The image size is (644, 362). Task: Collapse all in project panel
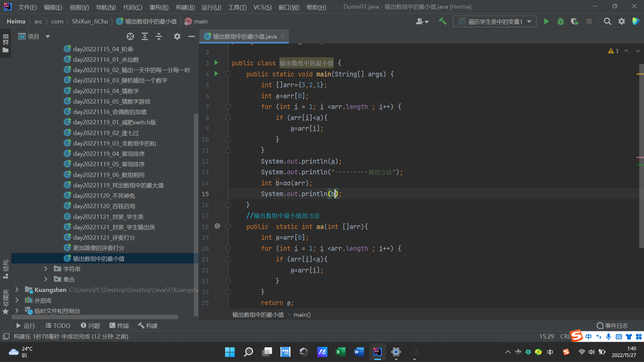point(159,37)
